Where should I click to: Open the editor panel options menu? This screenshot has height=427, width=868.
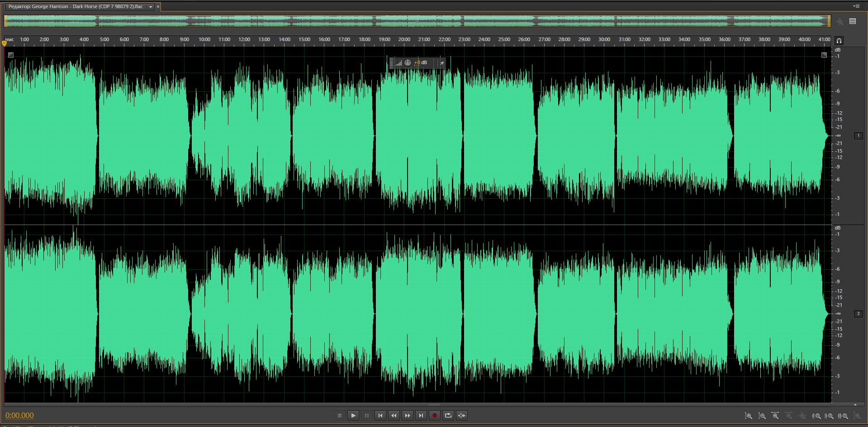[856, 6]
